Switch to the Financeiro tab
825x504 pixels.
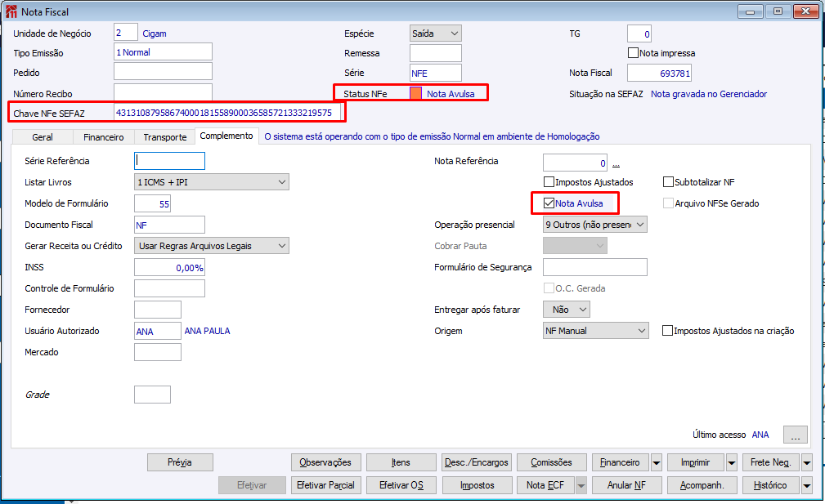click(x=104, y=137)
